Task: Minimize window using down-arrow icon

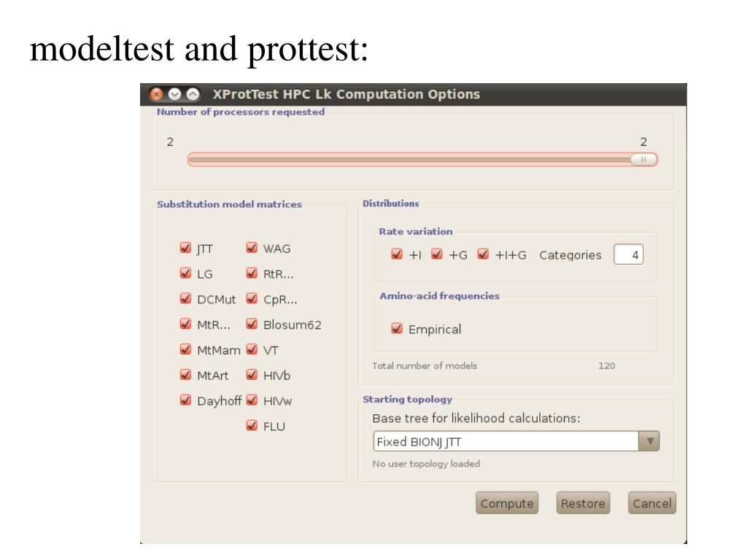Action: [x=174, y=94]
